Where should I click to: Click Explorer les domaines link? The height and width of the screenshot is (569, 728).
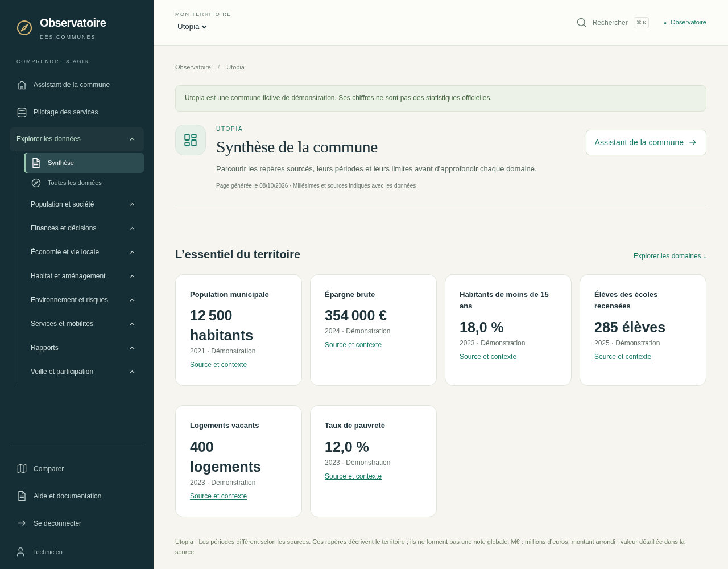click(670, 256)
